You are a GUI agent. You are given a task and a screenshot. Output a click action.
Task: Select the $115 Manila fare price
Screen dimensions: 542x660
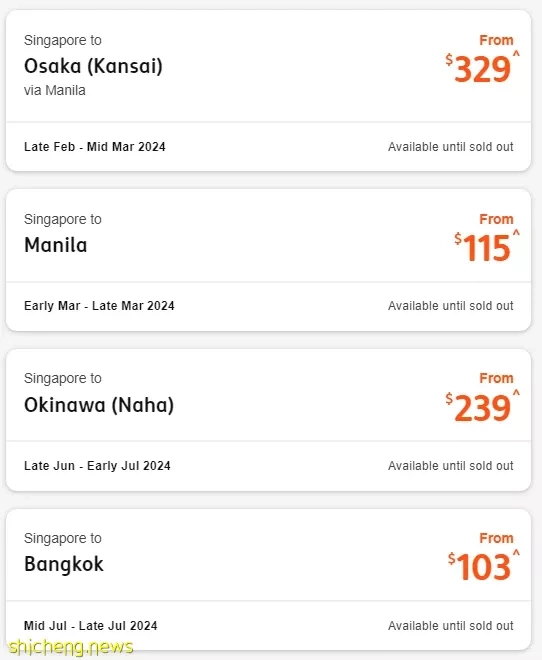[x=482, y=248]
